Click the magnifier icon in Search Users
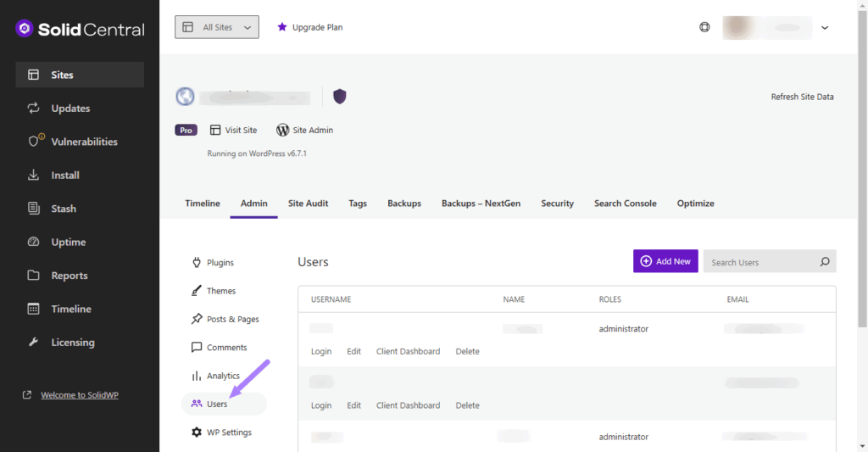Screen dimensions: 868x452 point(824,262)
